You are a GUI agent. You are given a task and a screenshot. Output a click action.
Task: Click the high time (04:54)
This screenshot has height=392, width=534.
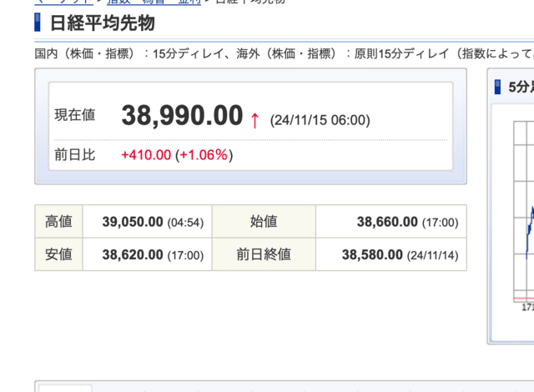tap(185, 223)
